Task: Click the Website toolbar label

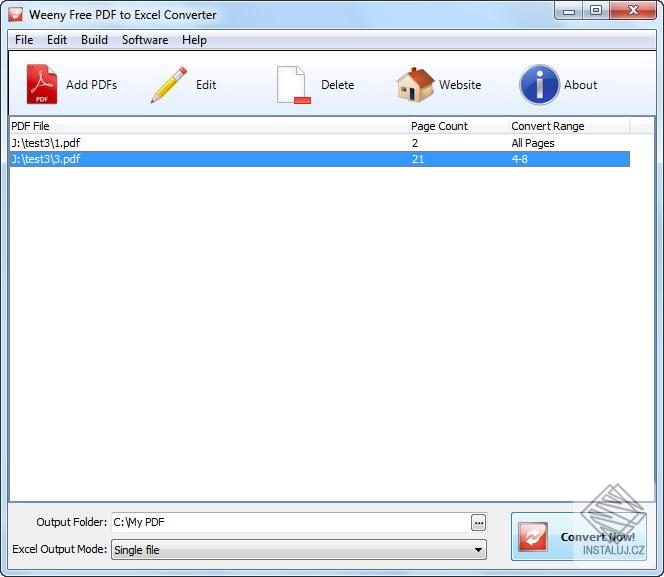Action: (460, 85)
